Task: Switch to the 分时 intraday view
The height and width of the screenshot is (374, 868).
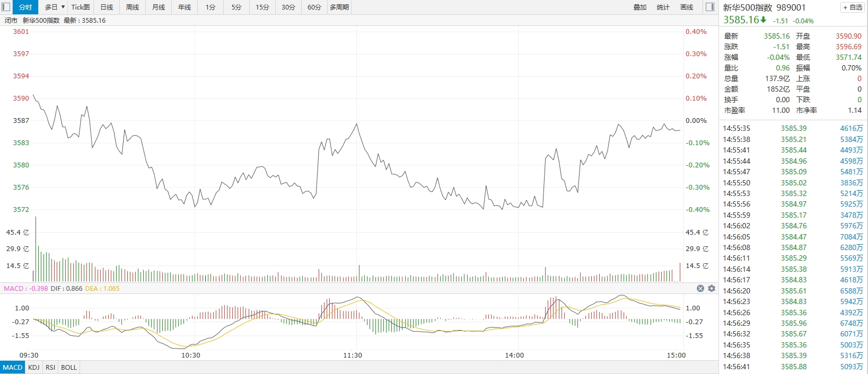Action: click(x=25, y=7)
